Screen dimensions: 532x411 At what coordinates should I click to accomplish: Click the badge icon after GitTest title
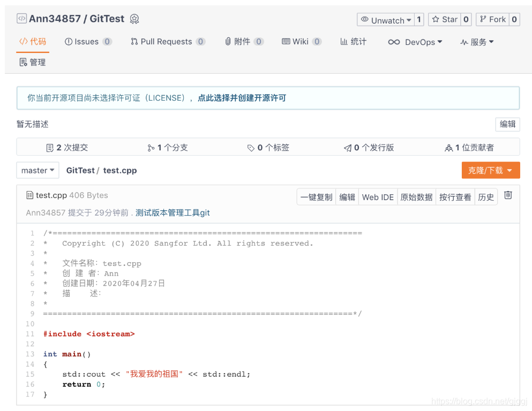pyautogui.click(x=134, y=19)
